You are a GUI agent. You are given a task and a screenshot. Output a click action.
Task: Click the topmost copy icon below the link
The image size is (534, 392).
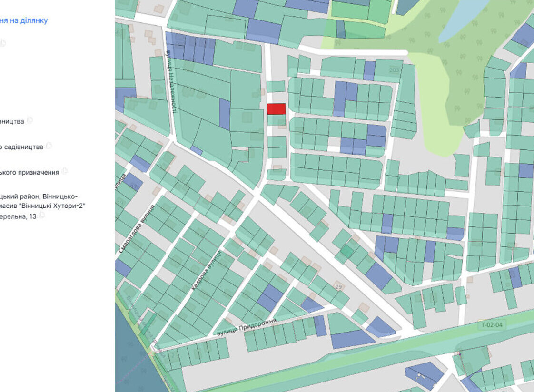coord(3,43)
